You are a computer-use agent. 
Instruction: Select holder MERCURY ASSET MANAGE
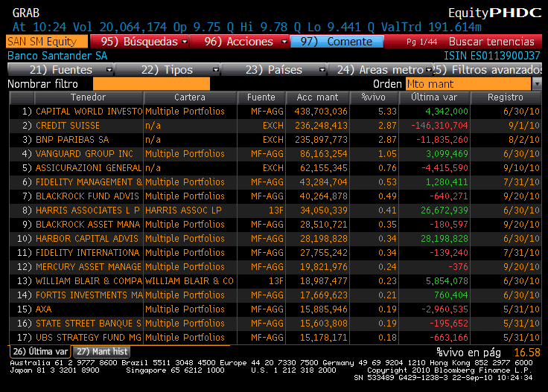[x=89, y=267]
